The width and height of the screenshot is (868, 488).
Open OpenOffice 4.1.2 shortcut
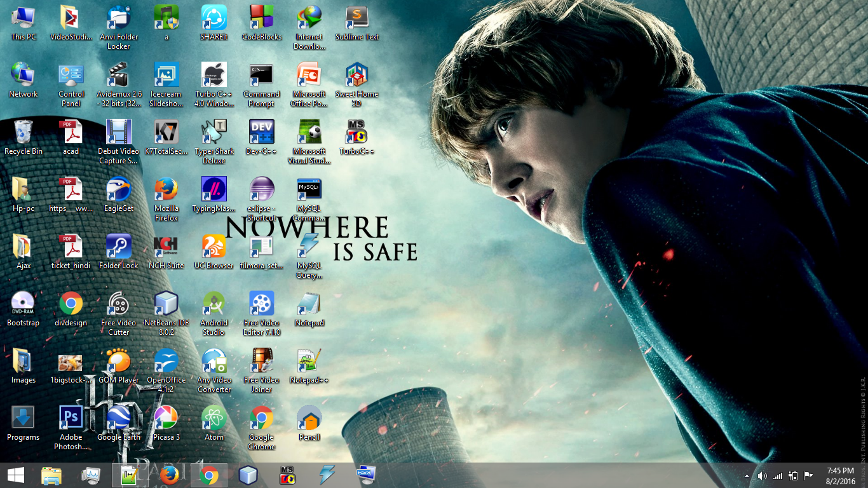point(166,371)
